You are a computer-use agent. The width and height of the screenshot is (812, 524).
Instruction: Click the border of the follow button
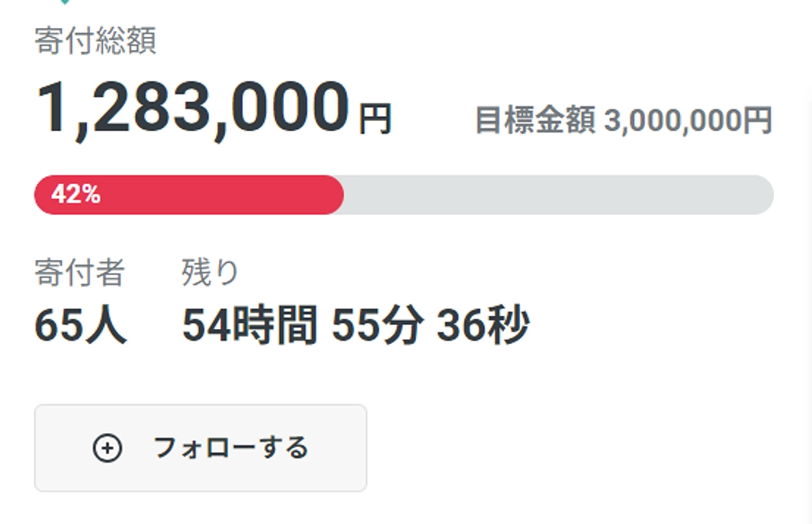click(x=200, y=405)
